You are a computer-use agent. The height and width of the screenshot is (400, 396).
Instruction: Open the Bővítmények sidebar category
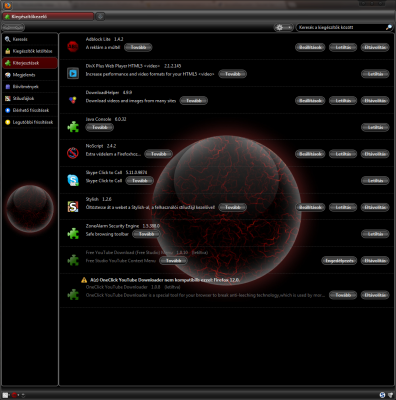[x=30, y=87]
